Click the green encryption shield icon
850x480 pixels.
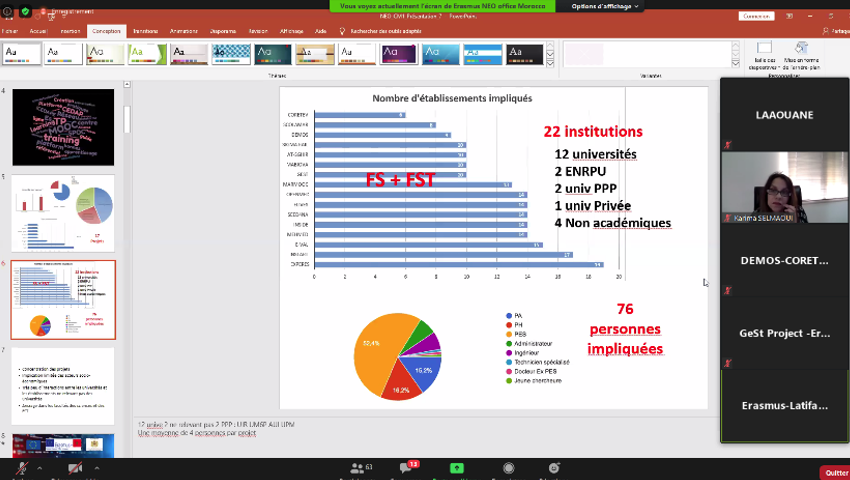25,11
